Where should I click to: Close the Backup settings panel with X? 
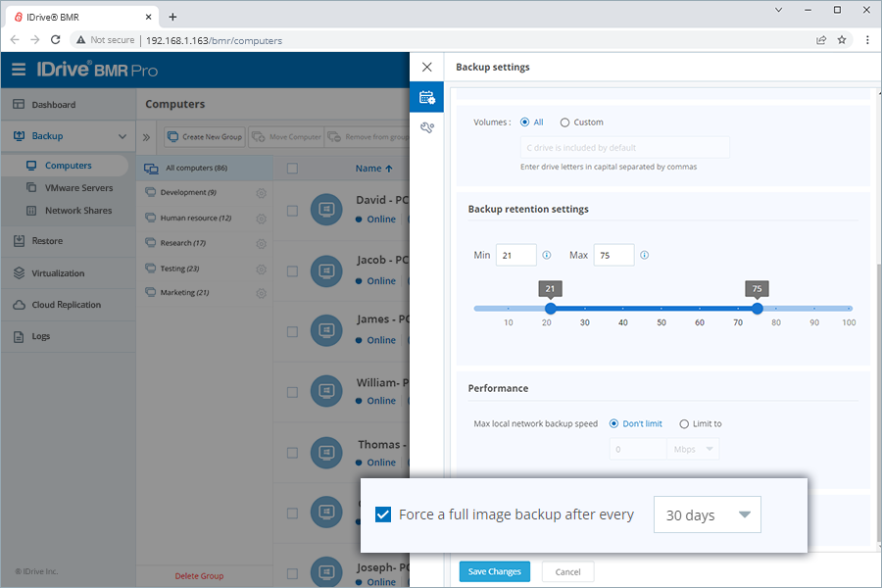426,68
